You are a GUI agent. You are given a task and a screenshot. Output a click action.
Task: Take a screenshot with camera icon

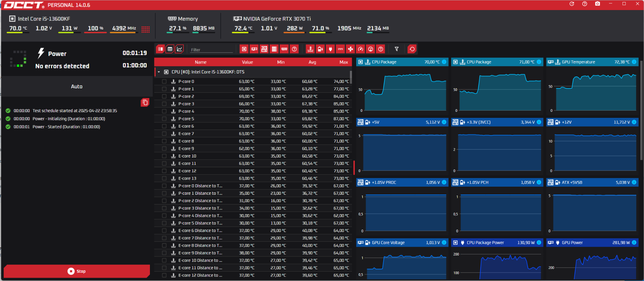pyautogui.click(x=598, y=4)
